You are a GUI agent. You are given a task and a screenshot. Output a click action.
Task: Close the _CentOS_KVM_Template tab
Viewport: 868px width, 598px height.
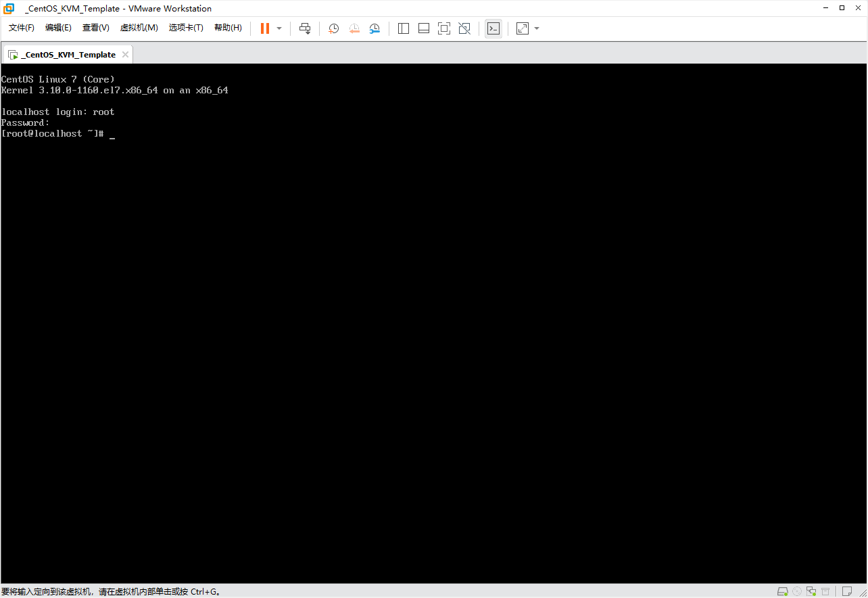[125, 55]
